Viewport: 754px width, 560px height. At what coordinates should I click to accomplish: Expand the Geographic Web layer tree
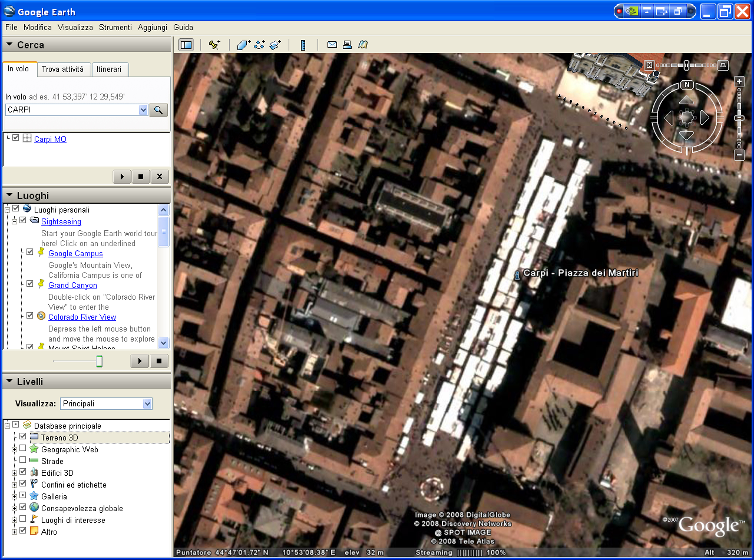14,449
